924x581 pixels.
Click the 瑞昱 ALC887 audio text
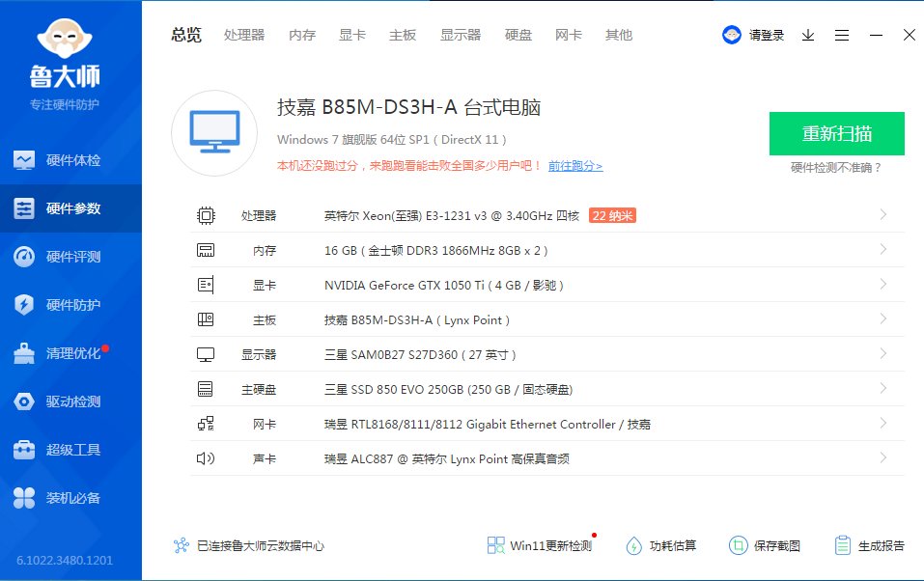[447, 459]
